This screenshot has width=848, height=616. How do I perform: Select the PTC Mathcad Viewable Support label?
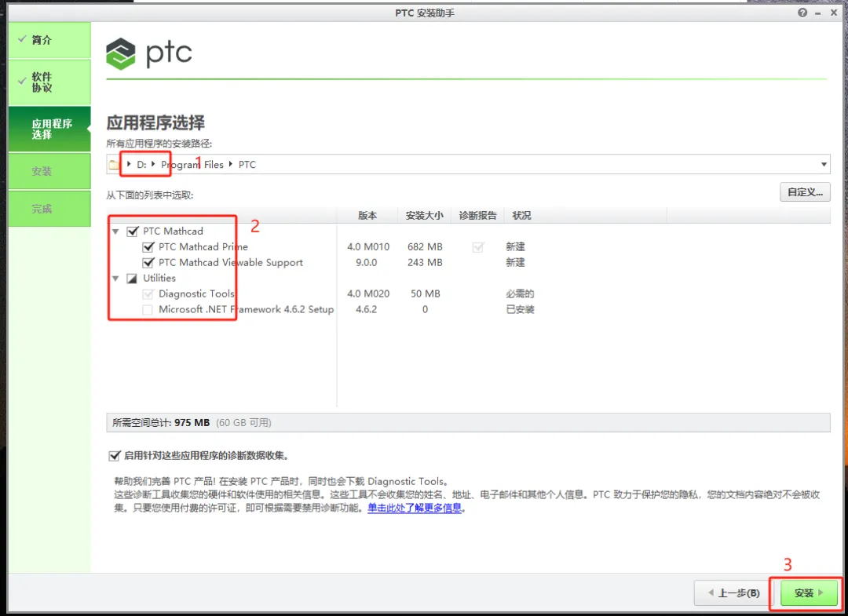coord(230,263)
